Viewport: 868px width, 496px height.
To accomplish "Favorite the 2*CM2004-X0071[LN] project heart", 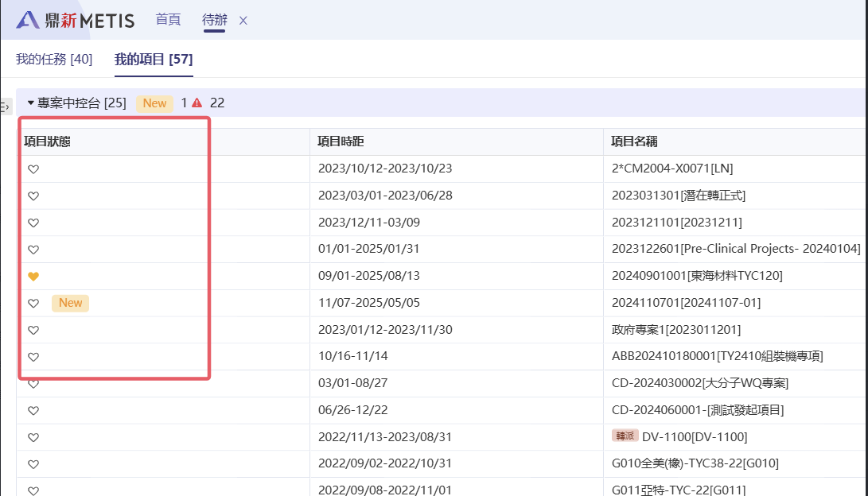I will click(x=33, y=169).
